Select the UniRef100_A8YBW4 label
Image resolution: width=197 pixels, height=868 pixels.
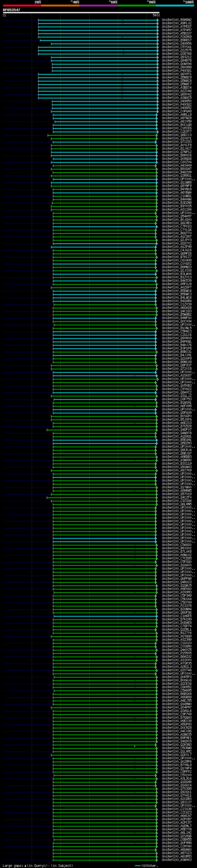tap(176, 192)
